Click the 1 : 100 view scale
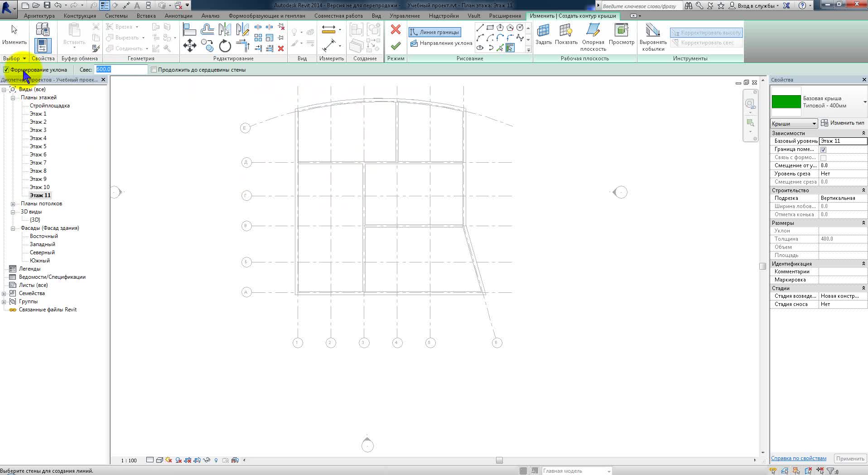 (129, 460)
